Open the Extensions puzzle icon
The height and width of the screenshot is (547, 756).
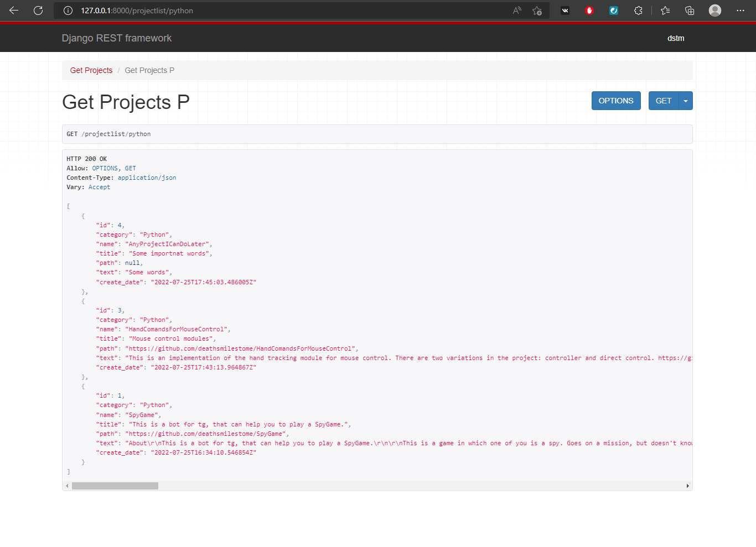click(x=638, y=11)
